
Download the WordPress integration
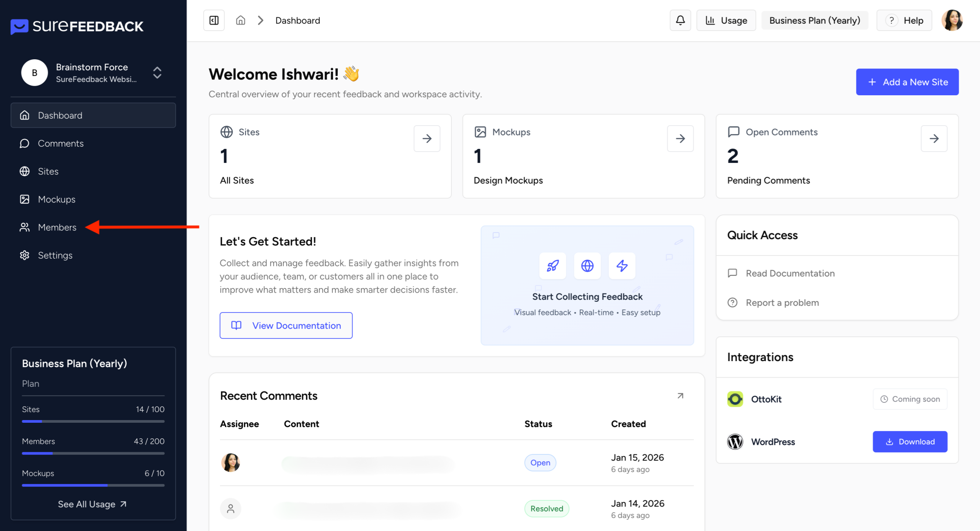910,442
